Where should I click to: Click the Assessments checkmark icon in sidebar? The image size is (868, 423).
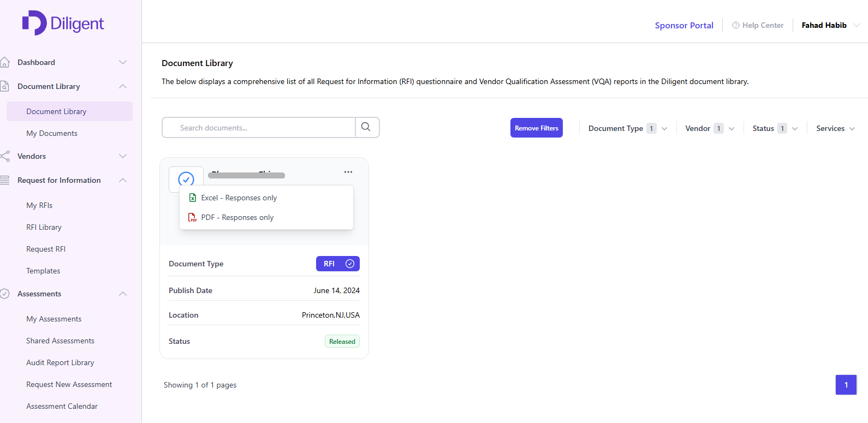coord(5,294)
